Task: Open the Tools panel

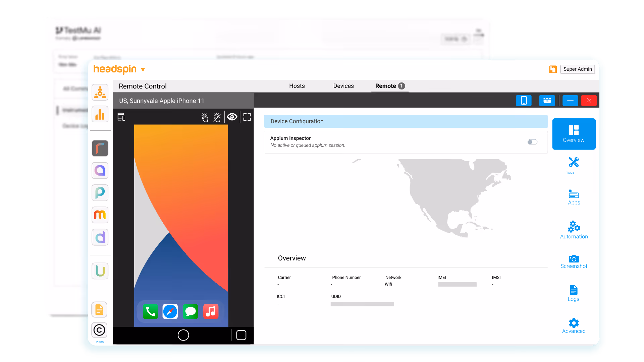Action: coord(574,166)
